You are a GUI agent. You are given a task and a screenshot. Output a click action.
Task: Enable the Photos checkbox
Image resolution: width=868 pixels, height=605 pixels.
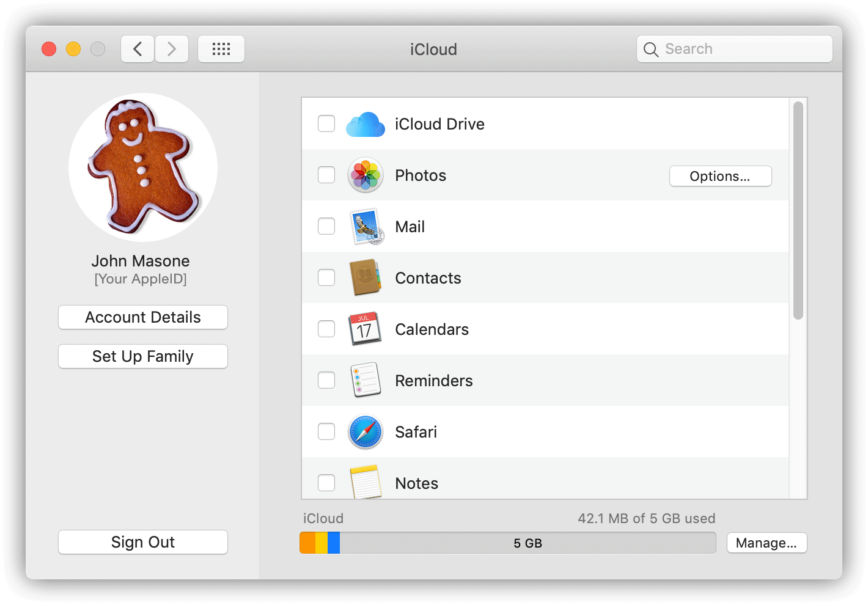pyautogui.click(x=326, y=175)
